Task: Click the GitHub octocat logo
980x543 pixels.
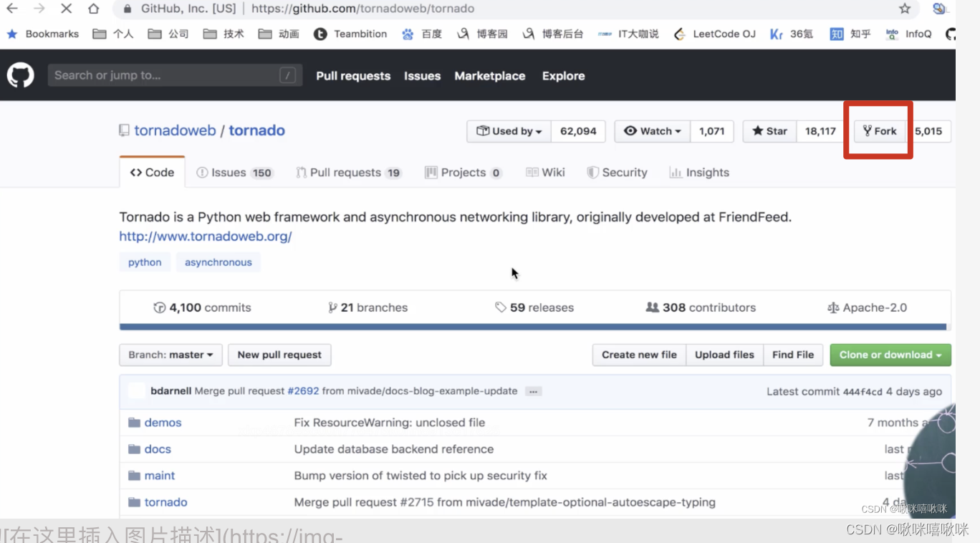Action: [21, 75]
